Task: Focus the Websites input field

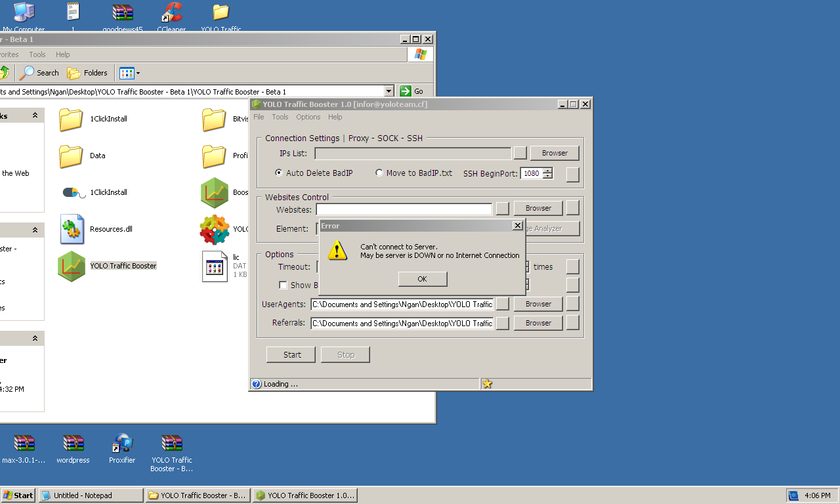Action: pyautogui.click(x=404, y=209)
